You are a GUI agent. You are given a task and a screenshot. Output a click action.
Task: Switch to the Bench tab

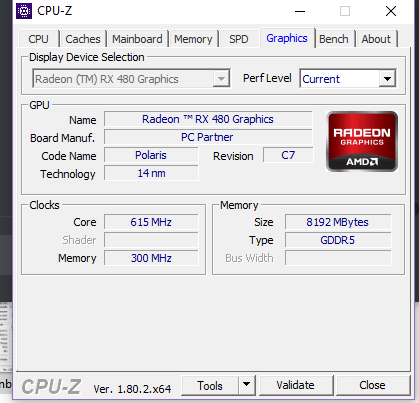coord(334,39)
